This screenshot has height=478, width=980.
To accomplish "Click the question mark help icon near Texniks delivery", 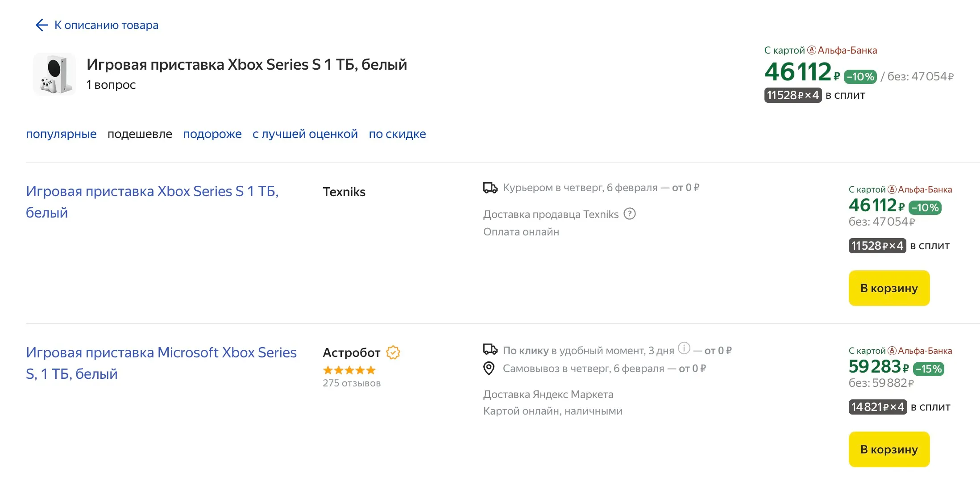I will [629, 214].
